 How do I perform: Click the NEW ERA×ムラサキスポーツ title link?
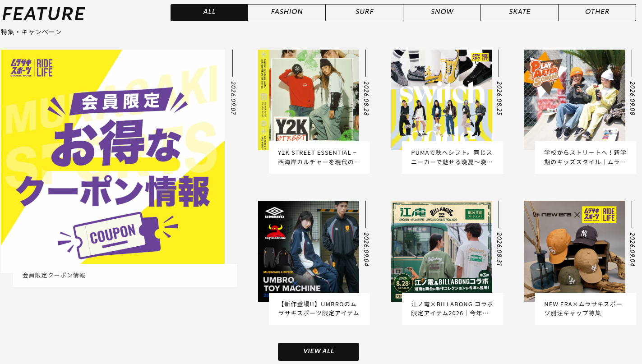coord(583,309)
